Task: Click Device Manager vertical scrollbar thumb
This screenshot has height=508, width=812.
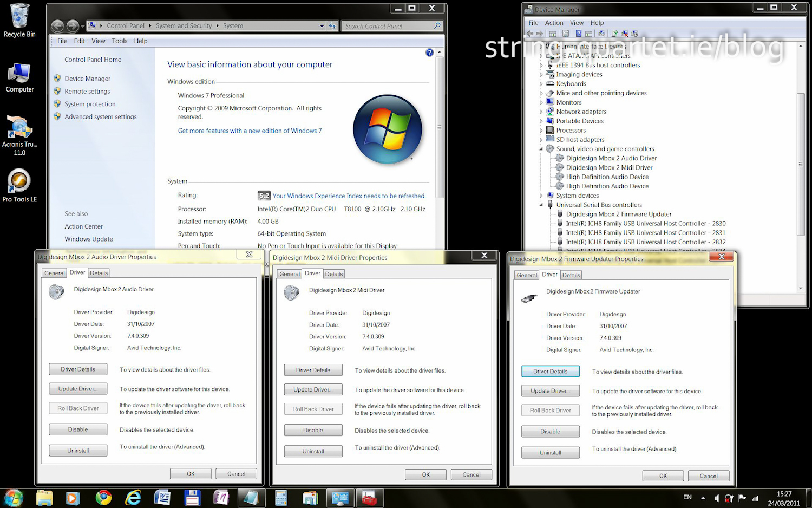Action: 801,164
